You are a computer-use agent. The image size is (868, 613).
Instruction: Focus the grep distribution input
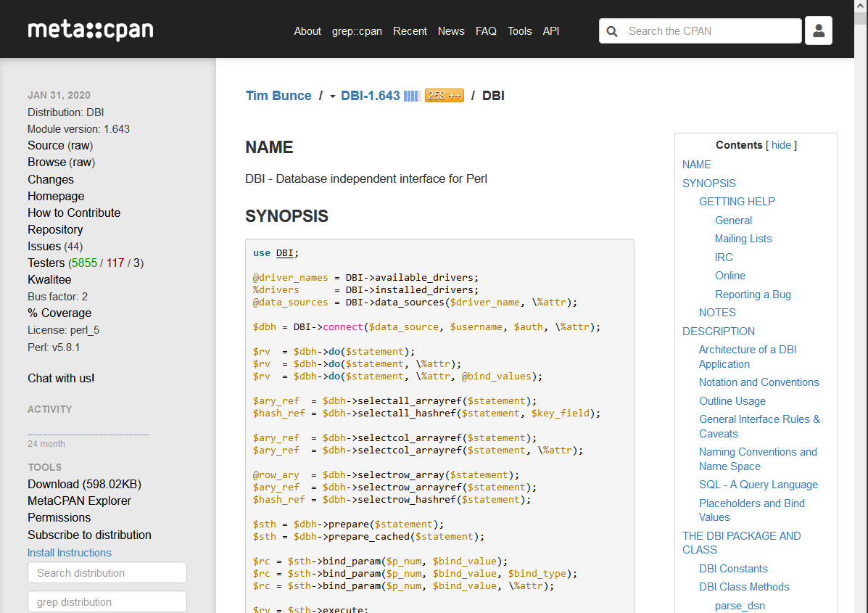(x=107, y=601)
